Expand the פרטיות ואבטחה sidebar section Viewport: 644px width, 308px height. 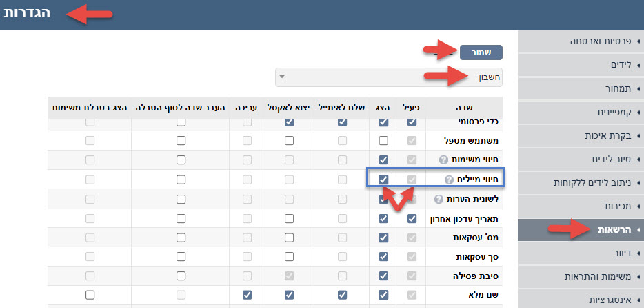click(x=581, y=41)
